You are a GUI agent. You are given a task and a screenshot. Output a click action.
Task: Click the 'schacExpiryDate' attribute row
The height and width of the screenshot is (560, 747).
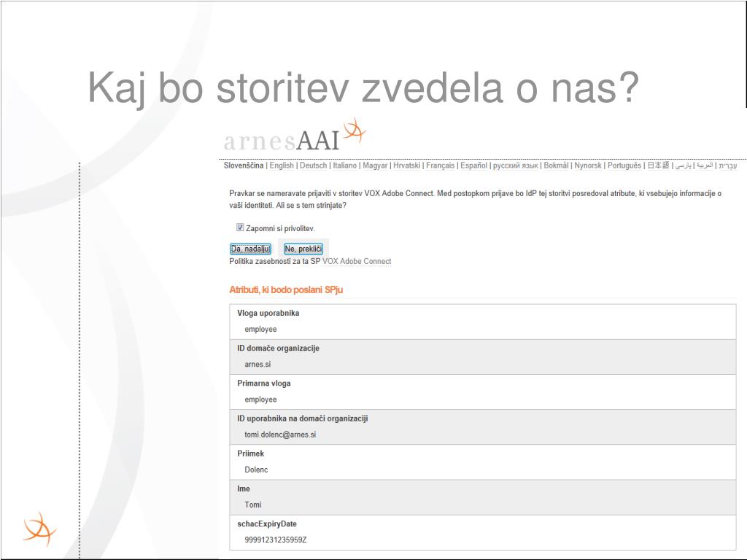[x=483, y=532]
